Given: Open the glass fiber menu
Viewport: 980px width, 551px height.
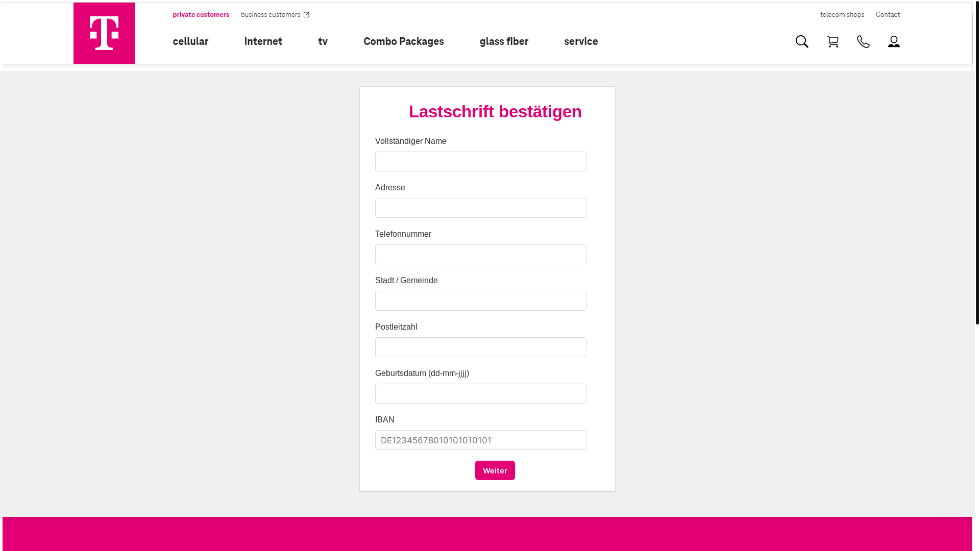Looking at the screenshot, I should coord(504,41).
